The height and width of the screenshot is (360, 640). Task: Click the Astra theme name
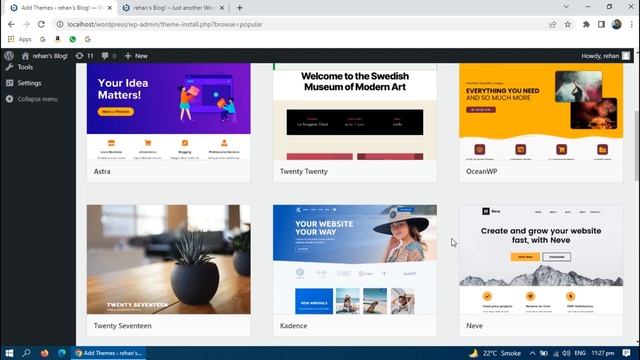point(102,171)
